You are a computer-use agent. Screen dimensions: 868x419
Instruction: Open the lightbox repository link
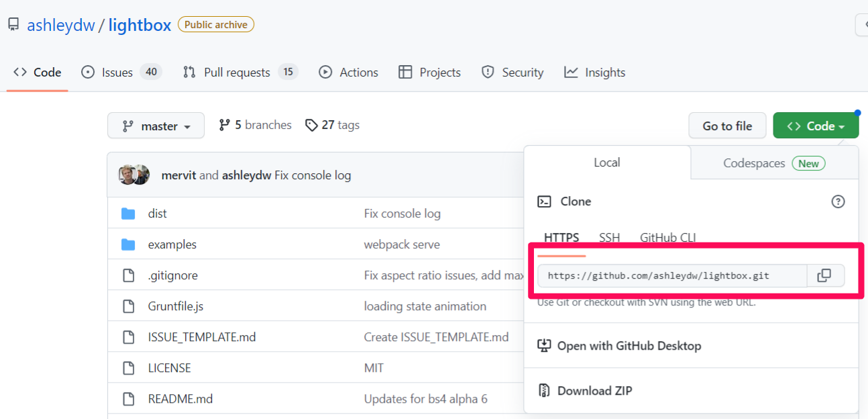[140, 26]
